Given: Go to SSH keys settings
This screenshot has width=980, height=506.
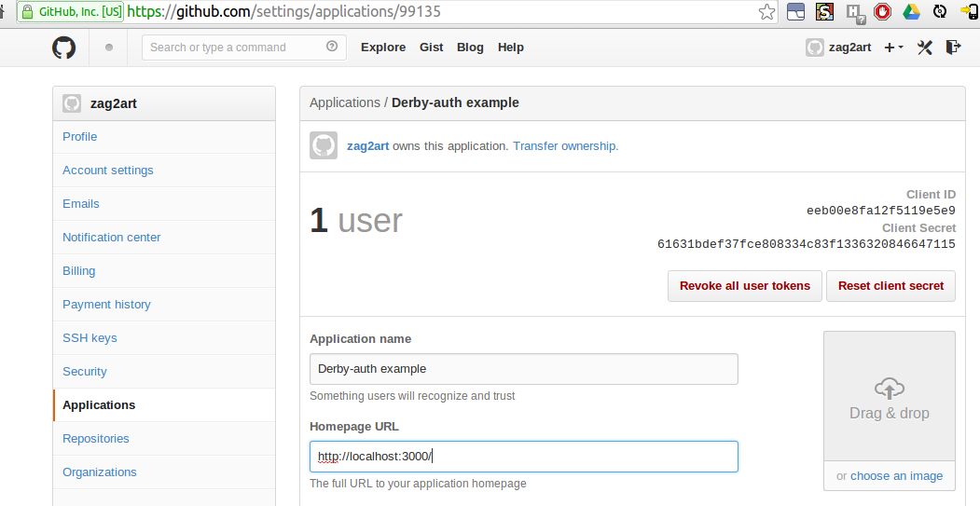Looking at the screenshot, I should [x=90, y=338].
